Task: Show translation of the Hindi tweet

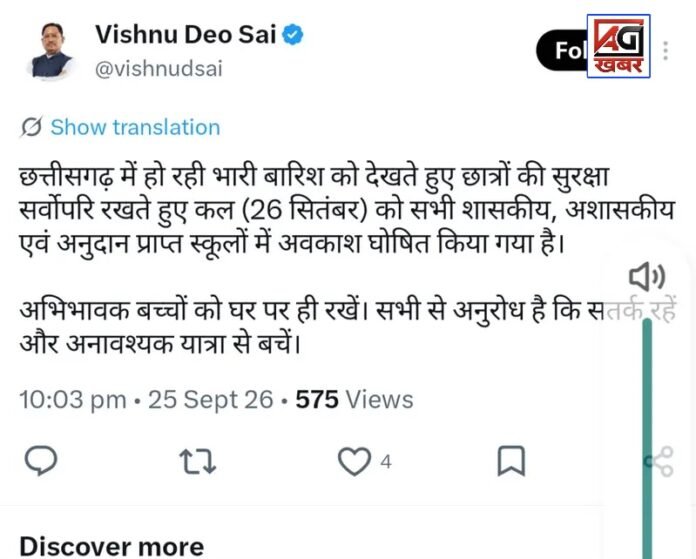Action: click(x=135, y=127)
